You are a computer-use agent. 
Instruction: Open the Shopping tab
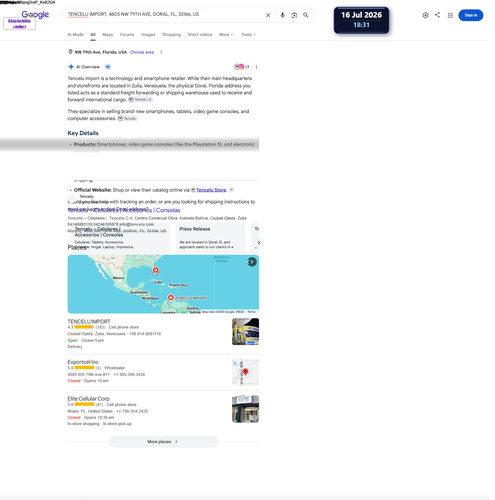click(x=171, y=35)
